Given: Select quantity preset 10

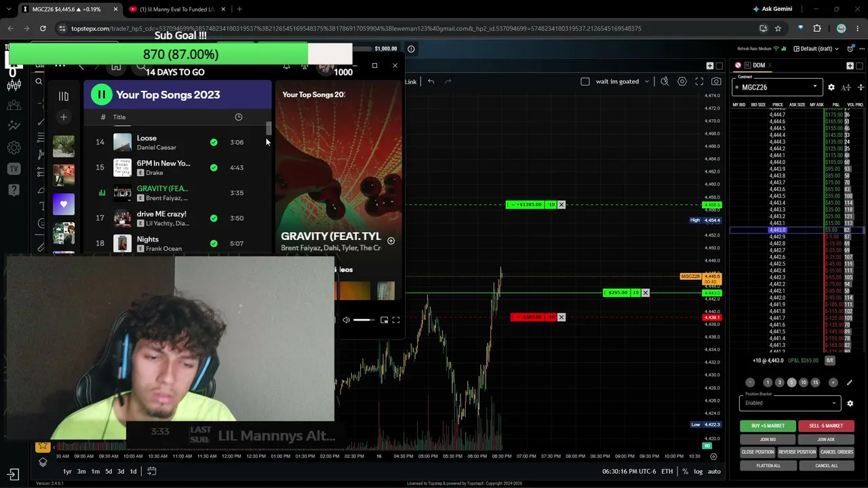Looking at the screenshot, I should [804, 382].
